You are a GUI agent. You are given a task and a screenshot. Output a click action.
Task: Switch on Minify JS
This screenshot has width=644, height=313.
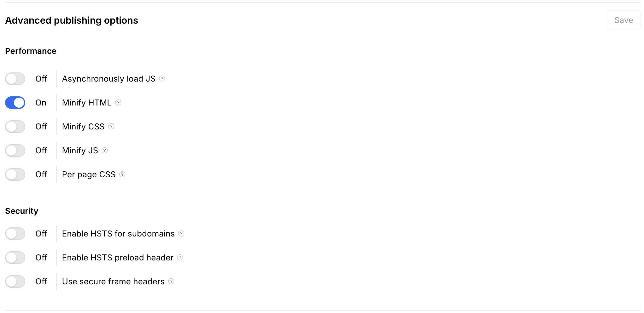[x=15, y=151]
